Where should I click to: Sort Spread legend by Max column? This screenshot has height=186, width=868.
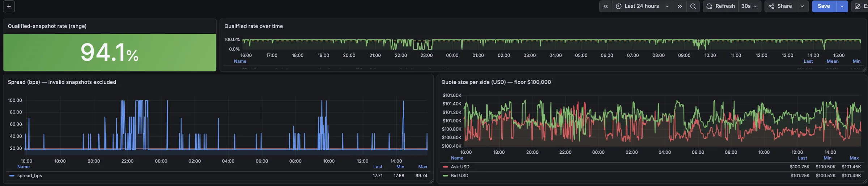point(423,167)
